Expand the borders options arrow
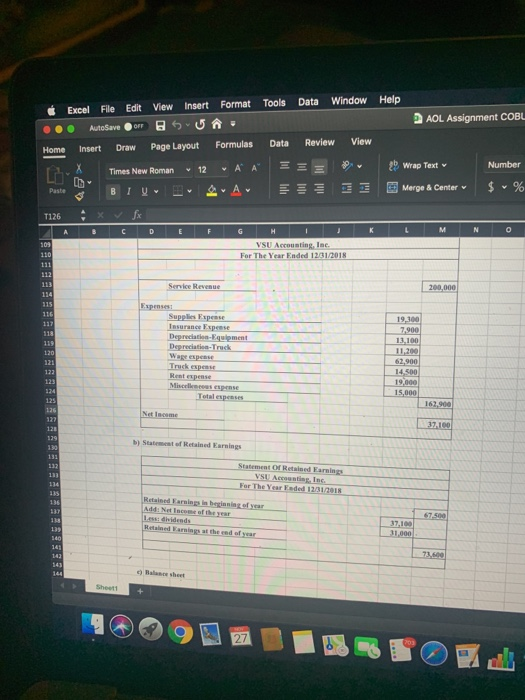Image resolution: width=525 pixels, height=700 pixels. coord(190,191)
